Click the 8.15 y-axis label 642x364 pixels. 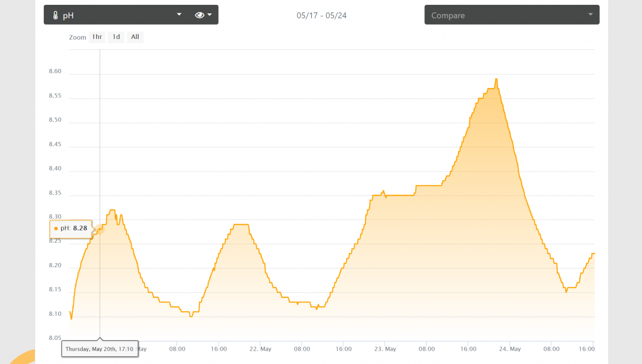[x=55, y=290]
